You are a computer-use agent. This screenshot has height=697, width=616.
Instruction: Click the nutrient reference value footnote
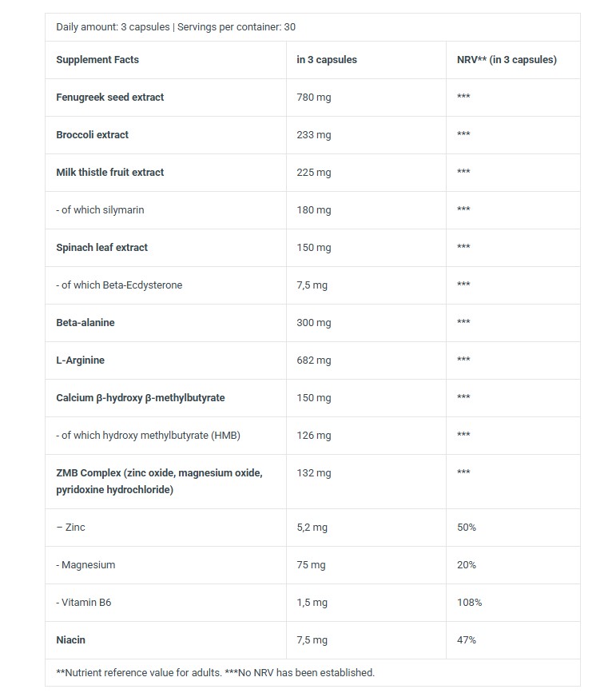click(x=216, y=672)
